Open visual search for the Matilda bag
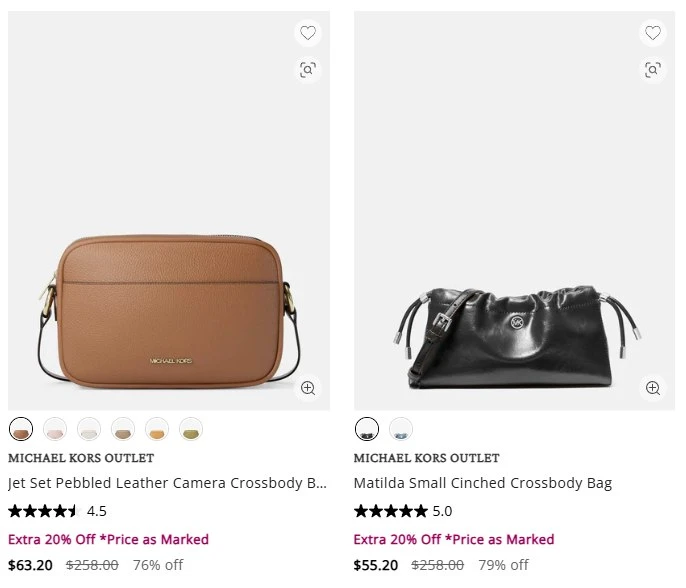686x588 pixels. [x=652, y=70]
